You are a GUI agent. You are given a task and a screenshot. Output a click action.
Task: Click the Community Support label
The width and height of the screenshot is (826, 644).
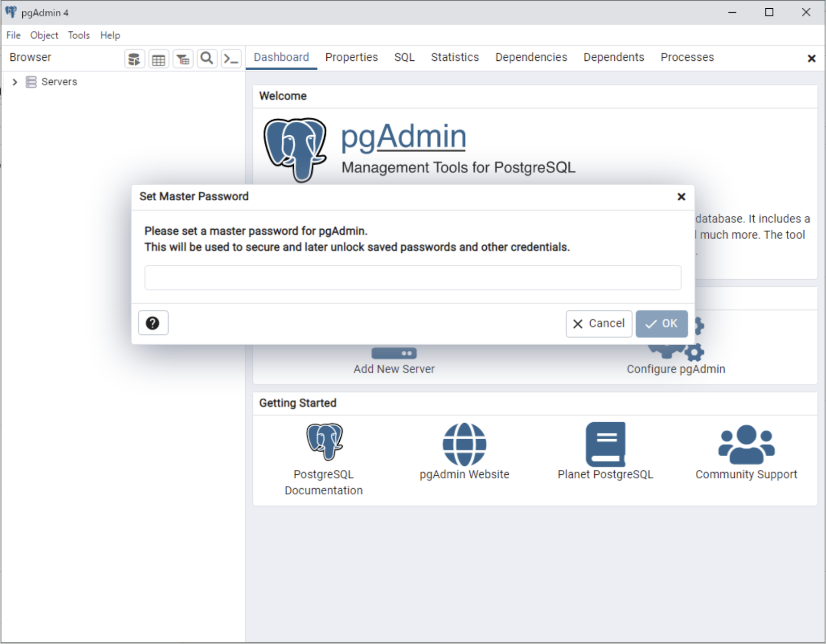(746, 474)
